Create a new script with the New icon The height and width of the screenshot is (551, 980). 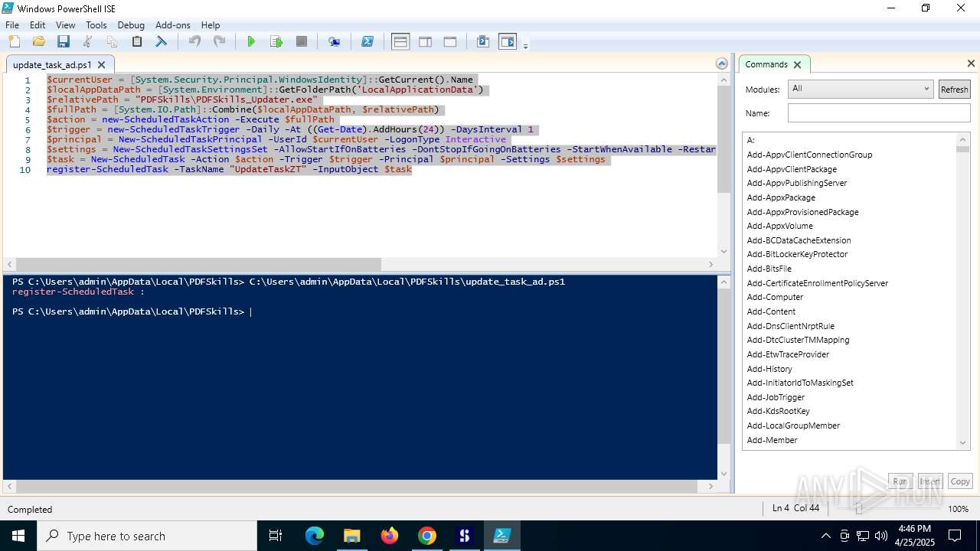click(14, 41)
